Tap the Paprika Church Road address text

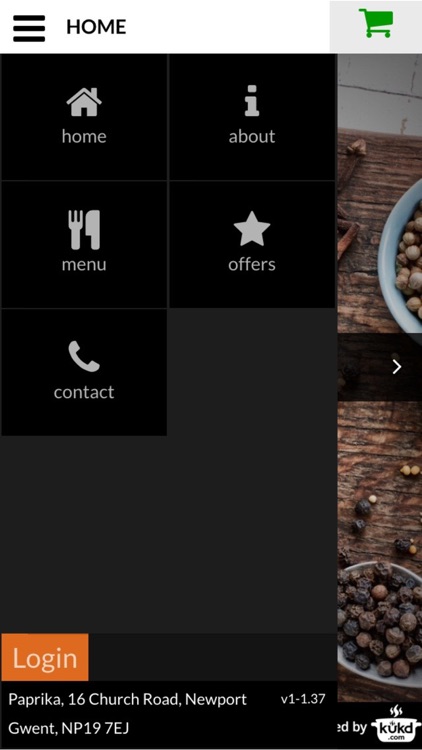click(127, 699)
